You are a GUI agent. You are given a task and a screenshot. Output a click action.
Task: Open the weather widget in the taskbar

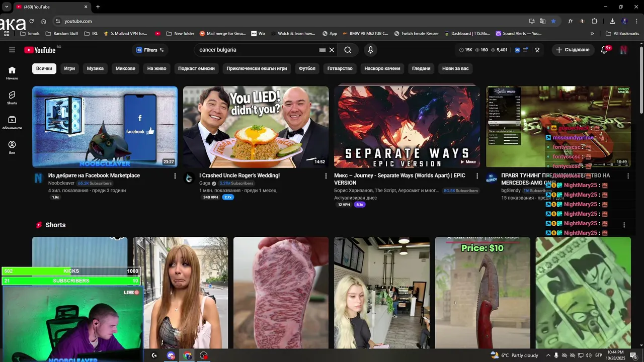514,355
